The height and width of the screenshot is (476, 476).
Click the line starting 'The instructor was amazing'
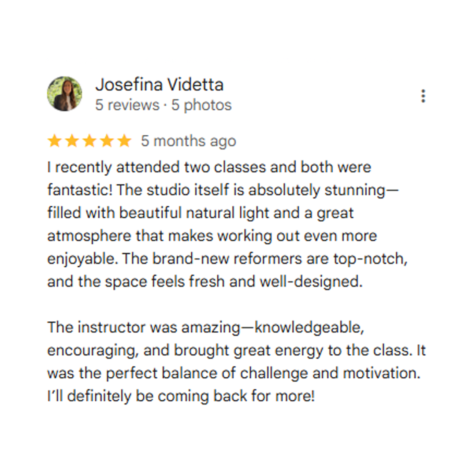[206, 327]
